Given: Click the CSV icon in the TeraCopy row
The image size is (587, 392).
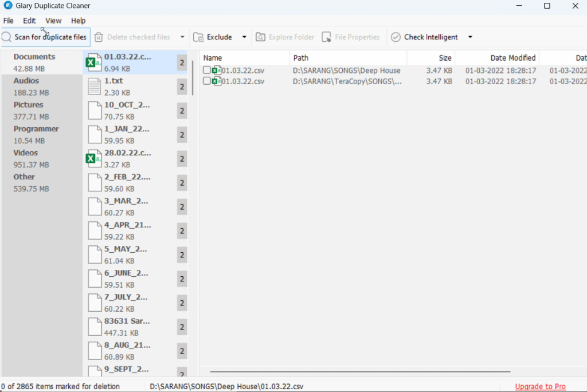Looking at the screenshot, I should click(x=216, y=81).
